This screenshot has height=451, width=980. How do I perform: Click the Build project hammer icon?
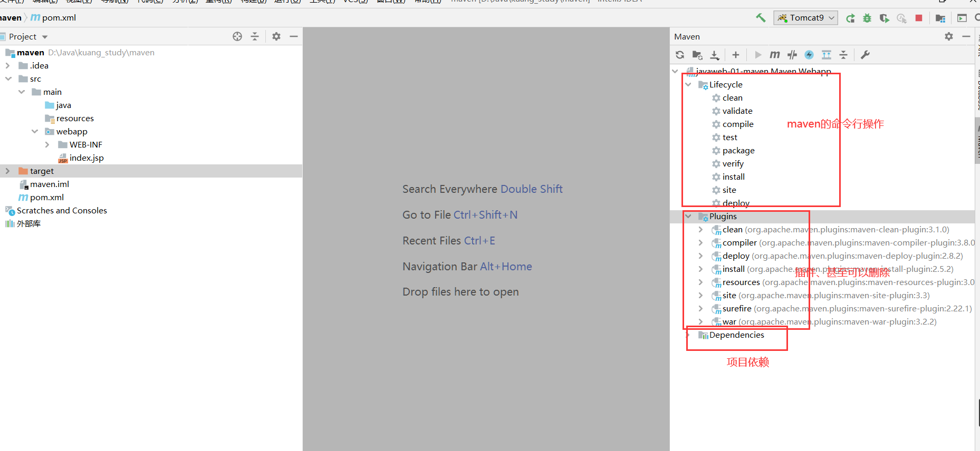(x=761, y=18)
